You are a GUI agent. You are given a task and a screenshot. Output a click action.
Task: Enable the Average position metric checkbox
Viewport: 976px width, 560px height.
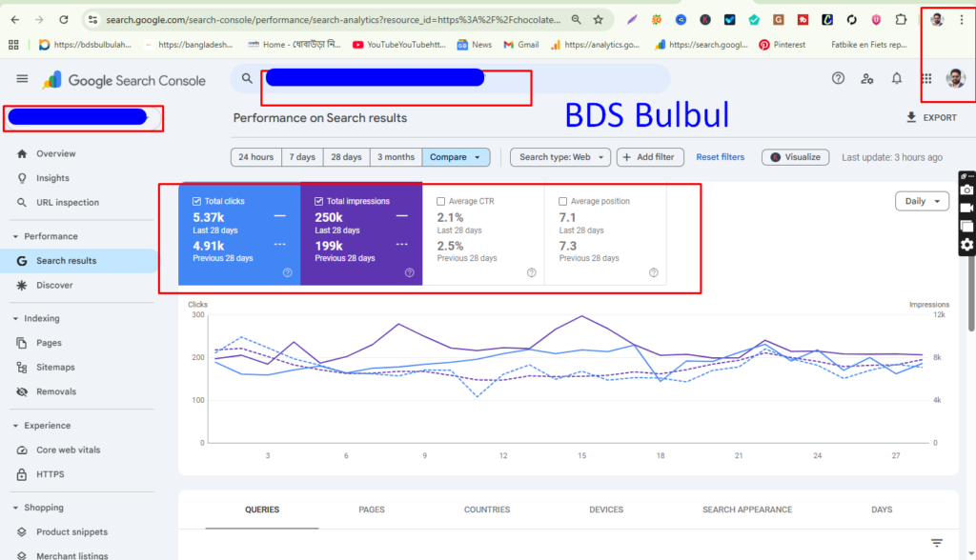coord(562,200)
